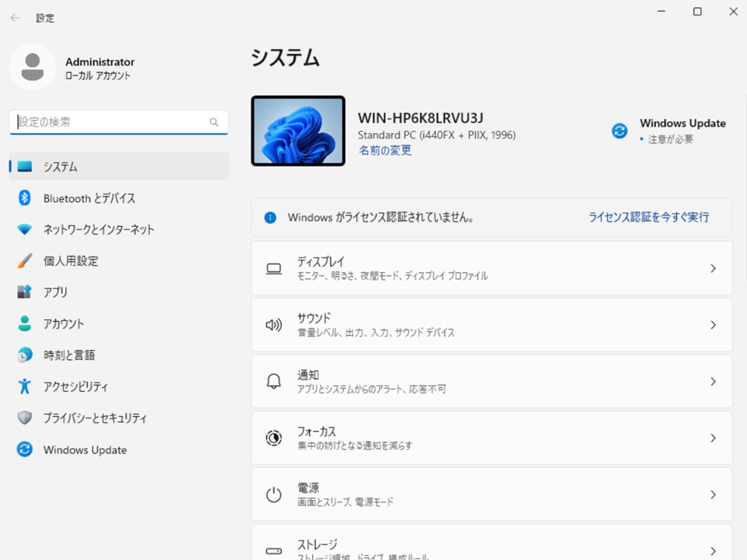Open 個人用設定 category
747x560 pixels.
(118, 261)
